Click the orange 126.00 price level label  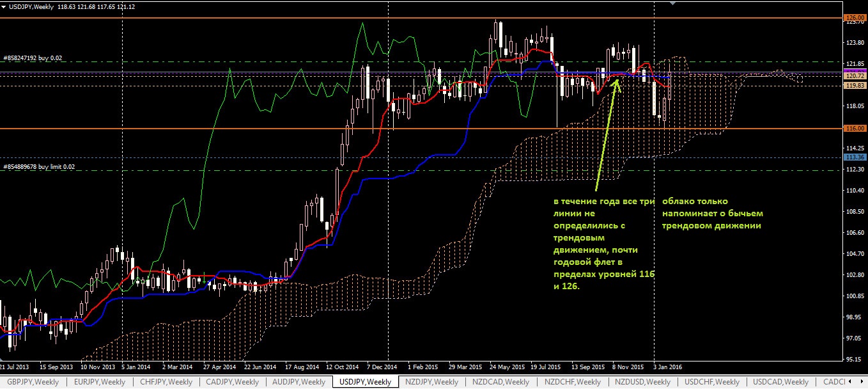pyautogui.click(x=855, y=17)
